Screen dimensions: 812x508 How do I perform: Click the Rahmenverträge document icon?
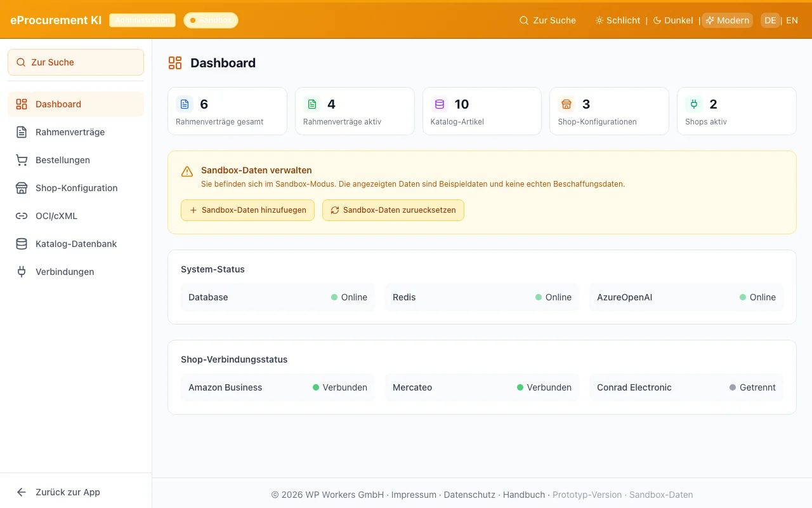(x=22, y=132)
